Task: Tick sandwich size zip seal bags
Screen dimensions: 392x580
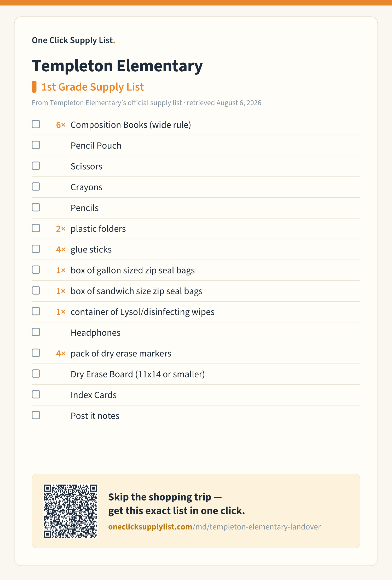Action: point(36,290)
